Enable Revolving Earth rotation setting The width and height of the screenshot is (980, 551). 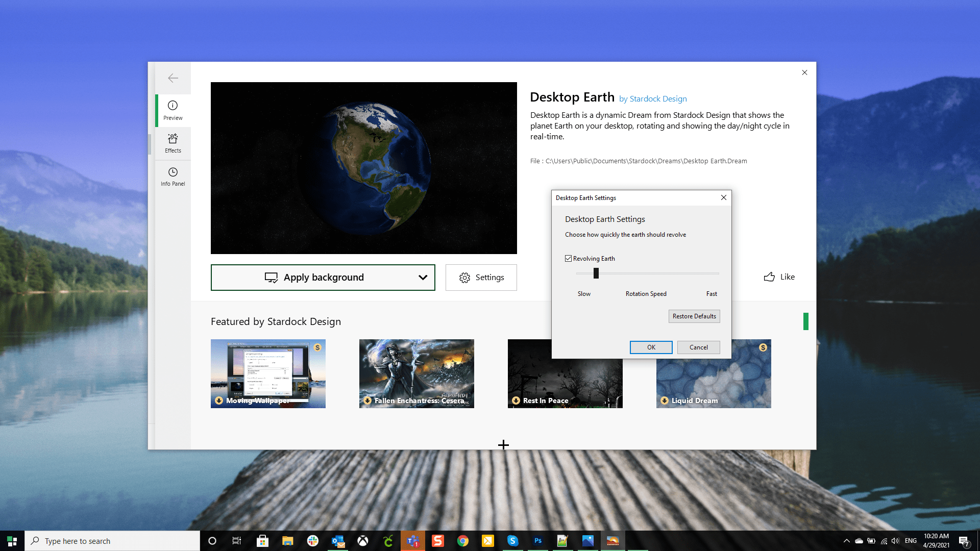pyautogui.click(x=569, y=258)
